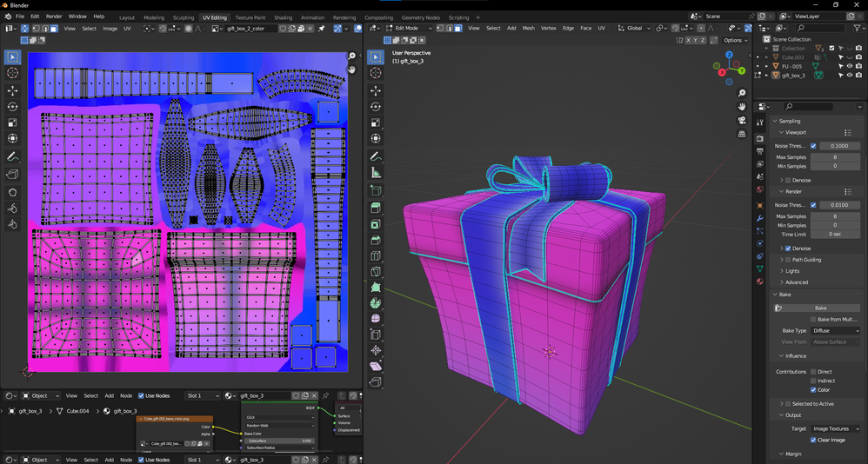868x464 pixels.
Task: Choose the Measure tool in 3D viewport
Action: pyautogui.click(x=376, y=173)
